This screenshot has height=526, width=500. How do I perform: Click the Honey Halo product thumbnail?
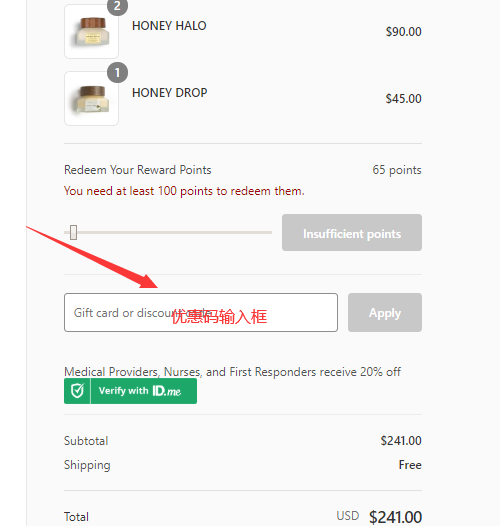pyautogui.click(x=91, y=32)
